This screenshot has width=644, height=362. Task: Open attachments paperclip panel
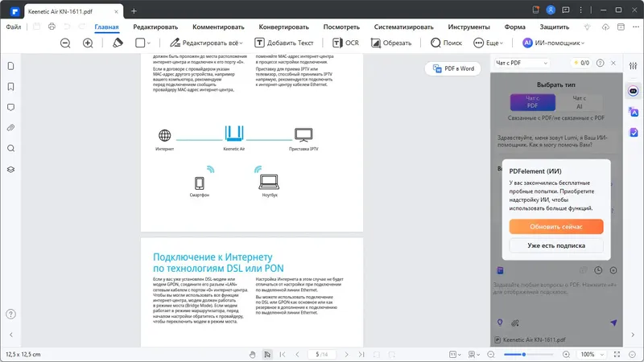[x=11, y=128]
